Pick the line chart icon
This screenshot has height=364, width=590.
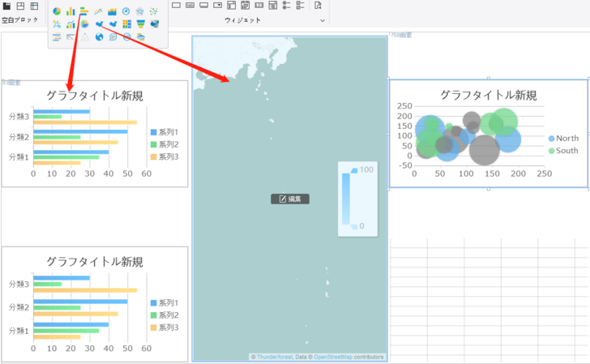[x=99, y=11]
